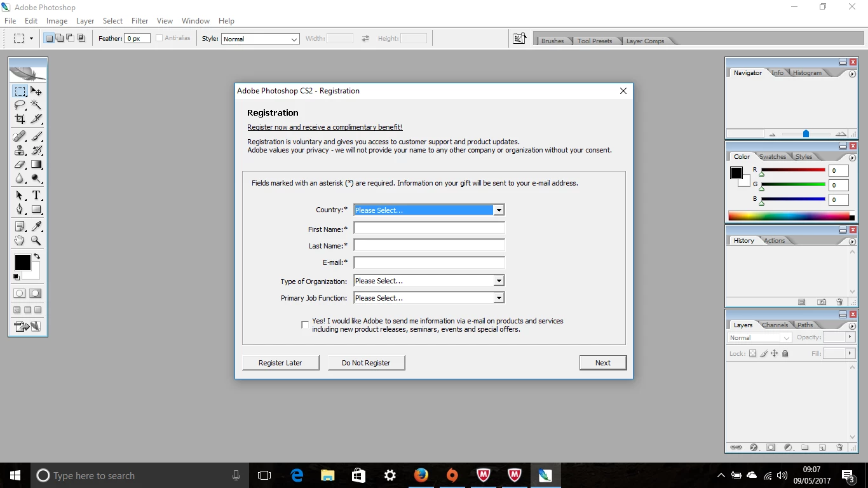Select the Magic Wand tool
Image resolution: width=868 pixels, height=488 pixels.
click(36, 105)
